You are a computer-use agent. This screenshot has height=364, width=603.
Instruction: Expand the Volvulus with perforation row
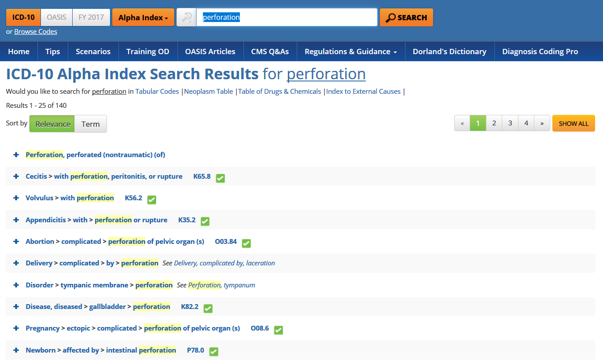(16, 198)
